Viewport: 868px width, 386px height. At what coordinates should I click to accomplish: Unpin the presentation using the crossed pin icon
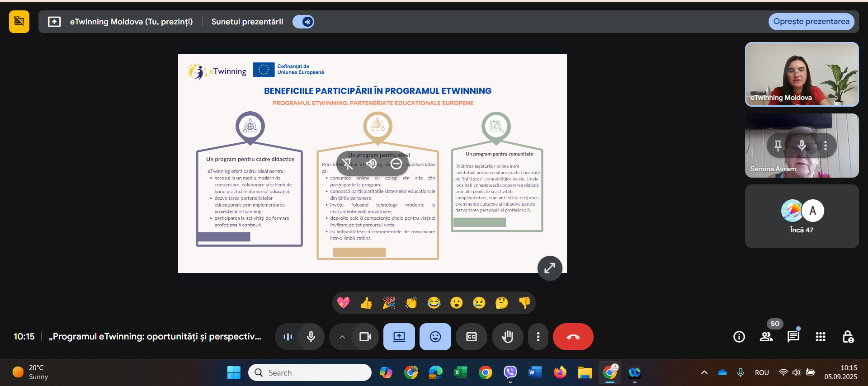[347, 164]
